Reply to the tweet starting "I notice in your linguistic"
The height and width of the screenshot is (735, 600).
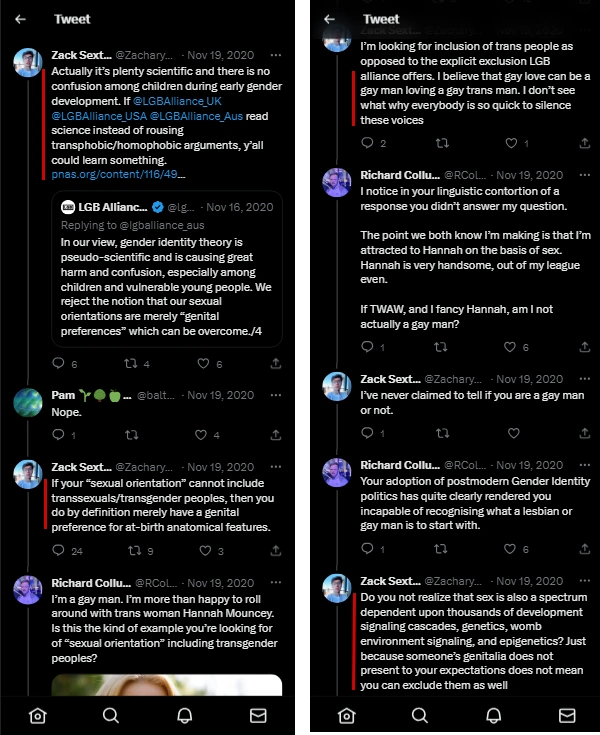(x=366, y=347)
